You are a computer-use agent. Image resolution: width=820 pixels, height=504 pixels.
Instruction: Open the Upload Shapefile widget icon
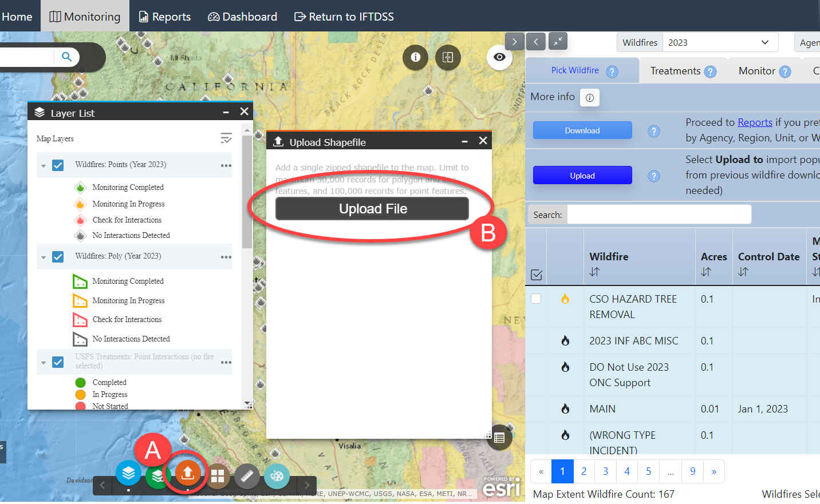coord(188,473)
